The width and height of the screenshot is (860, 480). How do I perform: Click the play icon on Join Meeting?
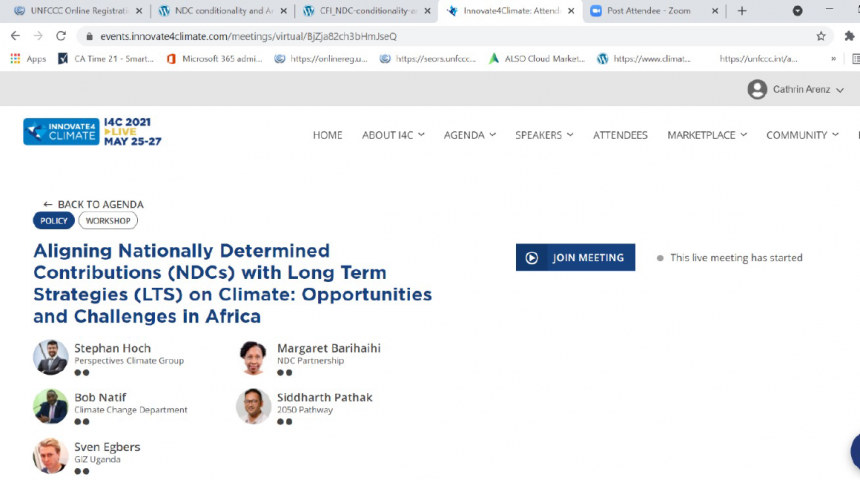(532, 258)
